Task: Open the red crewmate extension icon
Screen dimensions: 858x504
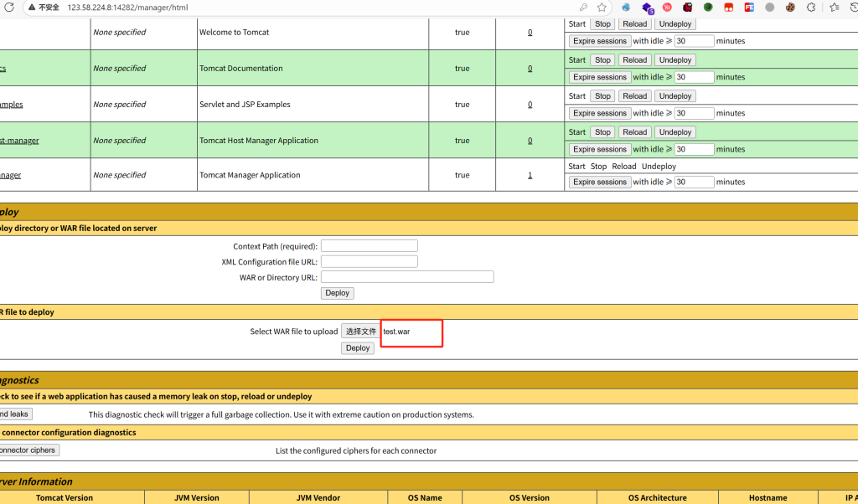Action: pyautogui.click(x=687, y=7)
